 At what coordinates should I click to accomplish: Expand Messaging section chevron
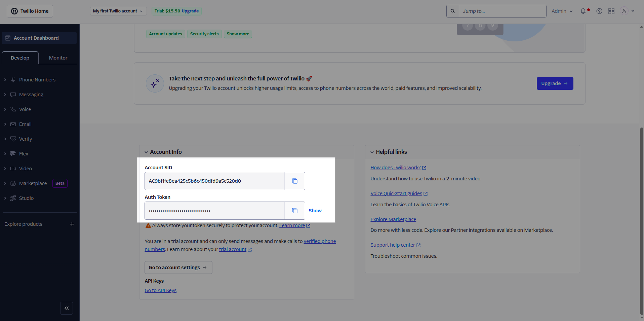5,95
